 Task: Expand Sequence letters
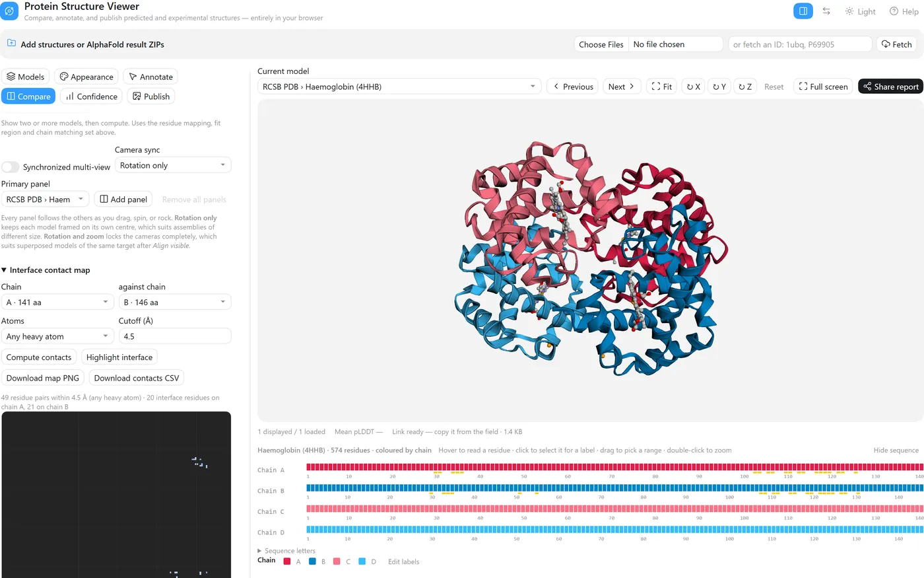pos(286,550)
